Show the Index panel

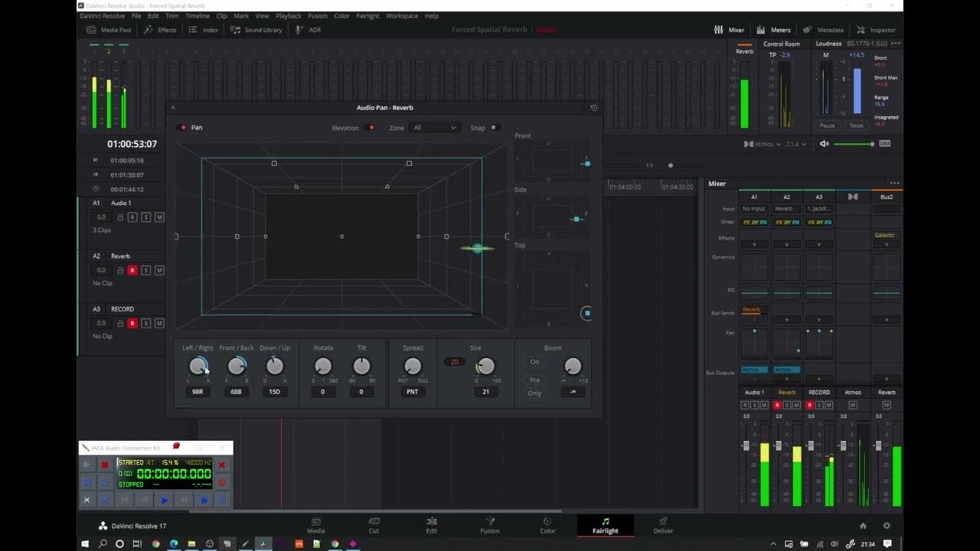[204, 30]
